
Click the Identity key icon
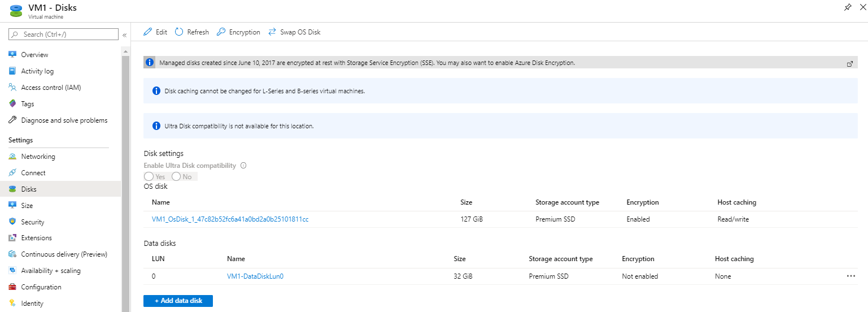coord(12,304)
